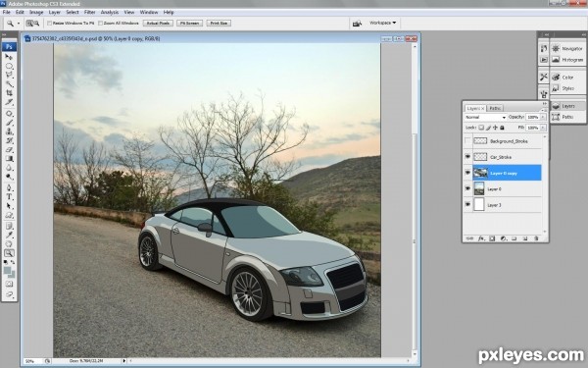
Task: Select the Pen tool
Action: [x=9, y=187]
